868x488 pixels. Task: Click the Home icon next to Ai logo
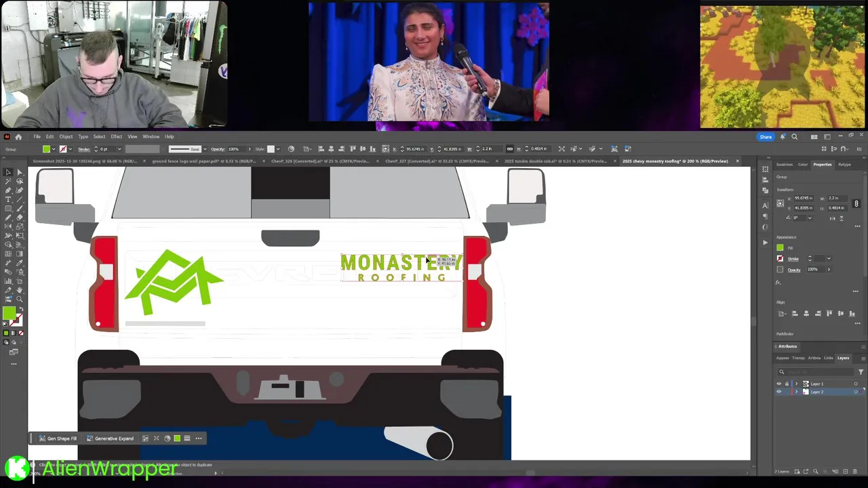pyautogui.click(x=18, y=137)
